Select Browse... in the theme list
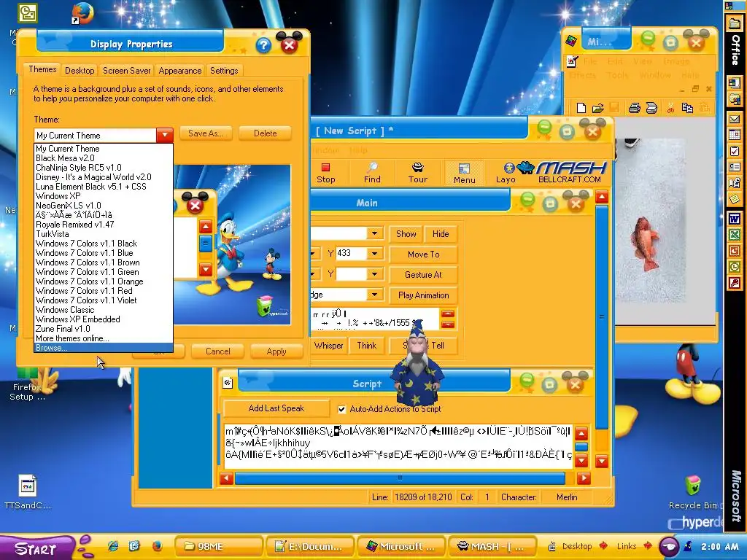747x560 pixels. pyautogui.click(x=104, y=348)
